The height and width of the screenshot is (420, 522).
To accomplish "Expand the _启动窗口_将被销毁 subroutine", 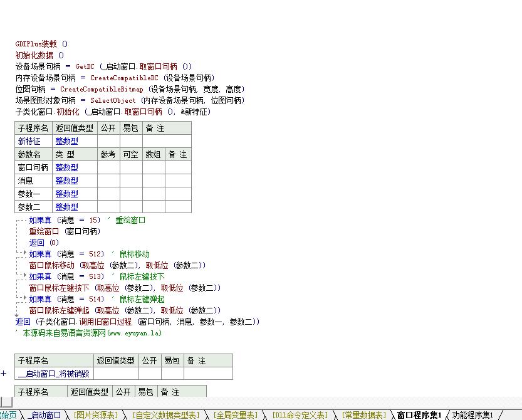I will [4, 374].
